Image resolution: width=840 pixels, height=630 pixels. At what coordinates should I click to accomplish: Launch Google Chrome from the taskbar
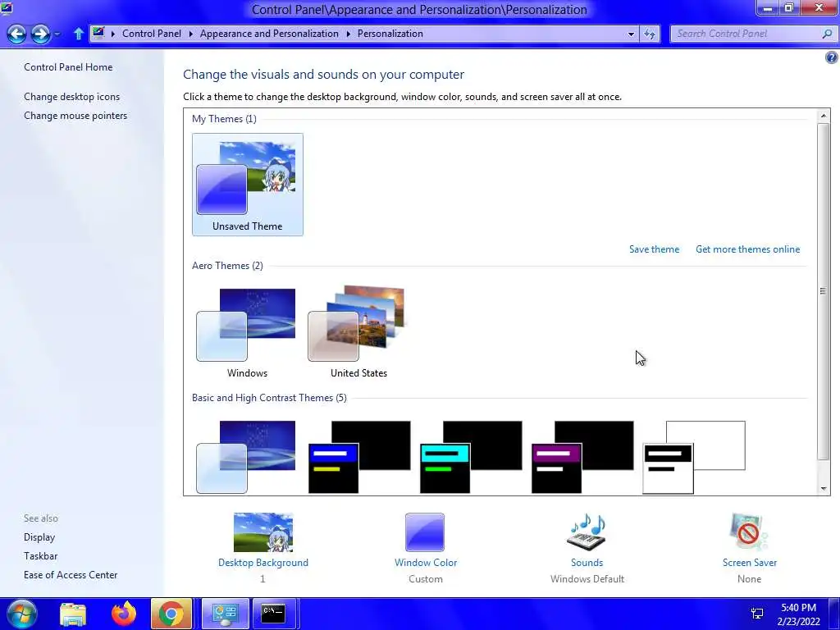171,614
